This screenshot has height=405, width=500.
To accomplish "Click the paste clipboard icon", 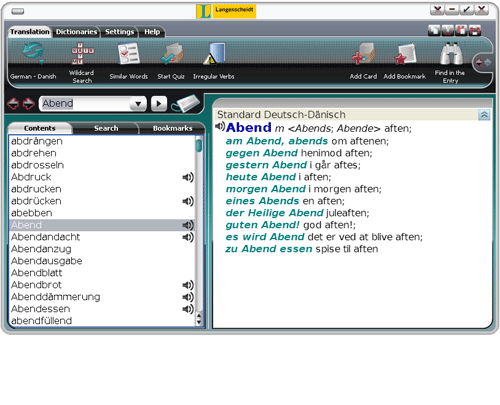I will (x=461, y=31).
